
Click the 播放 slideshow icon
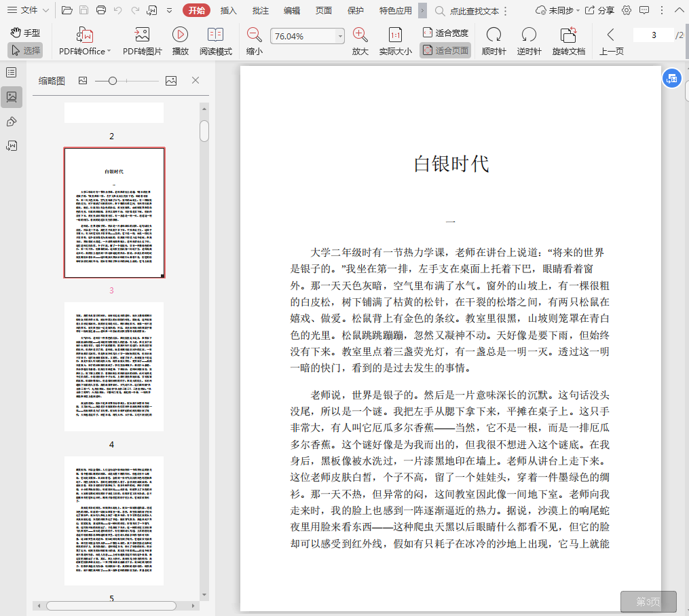[x=180, y=35]
